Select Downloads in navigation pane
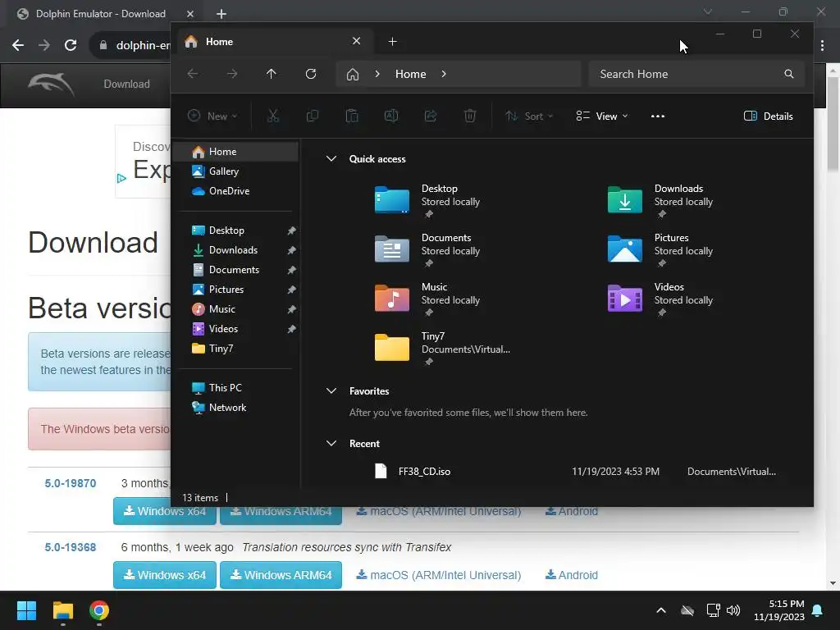The height and width of the screenshot is (630, 840). coord(235,250)
